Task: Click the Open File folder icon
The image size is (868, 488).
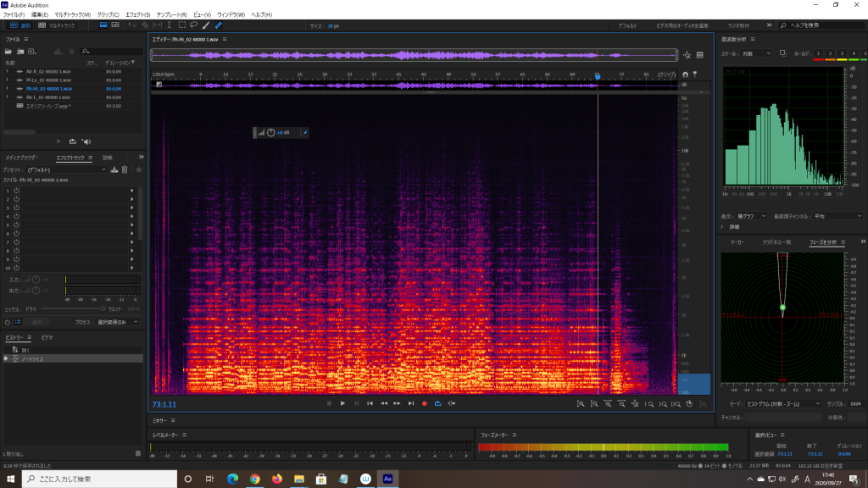Action: pyautogui.click(x=8, y=52)
